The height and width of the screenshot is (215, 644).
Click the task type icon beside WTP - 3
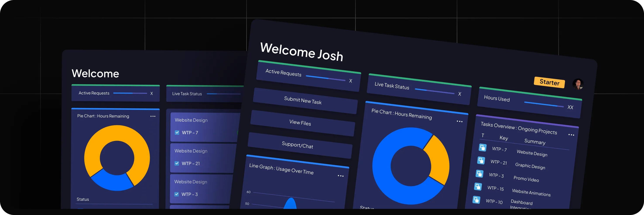[x=479, y=173]
